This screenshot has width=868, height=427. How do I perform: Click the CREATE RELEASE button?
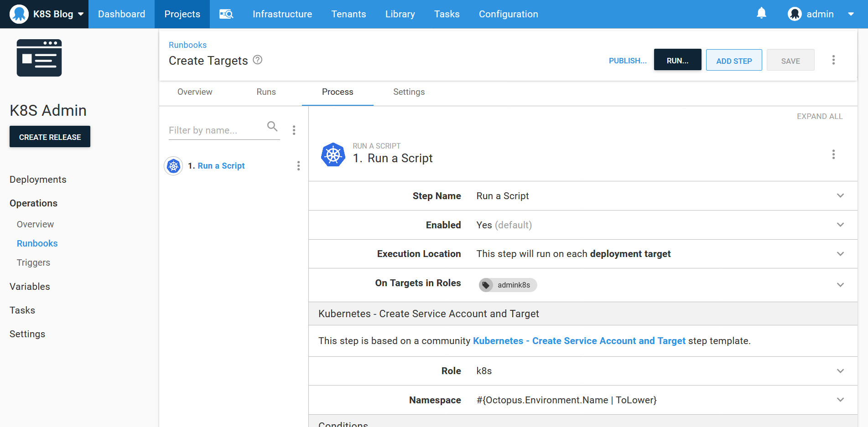tap(50, 137)
